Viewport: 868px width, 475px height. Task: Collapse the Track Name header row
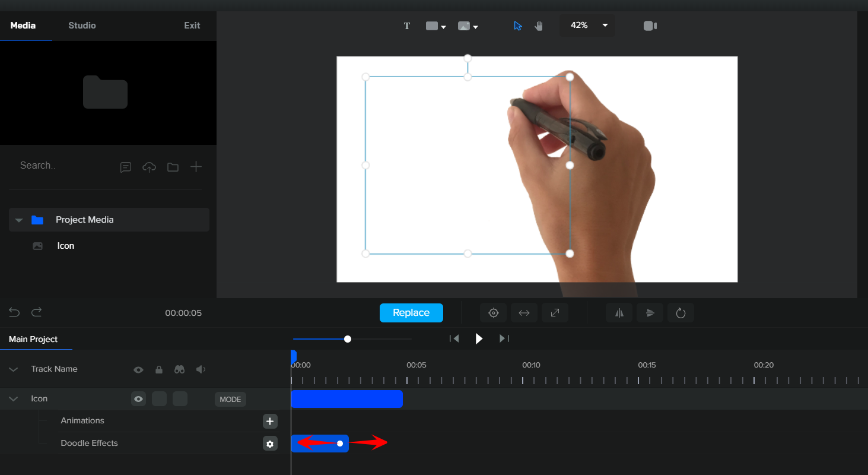coord(14,369)
